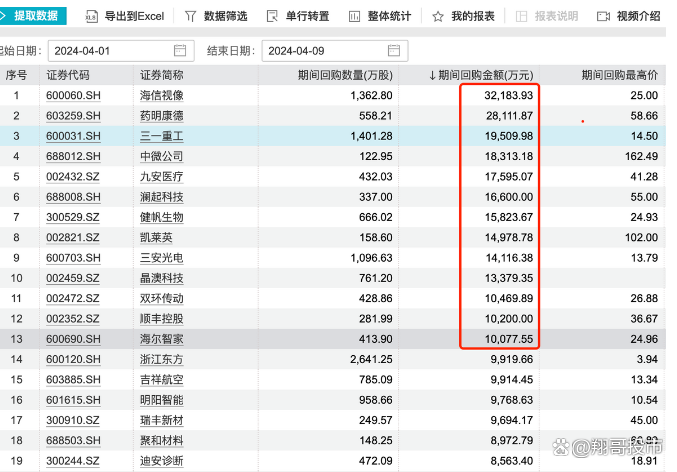Select the 视频介绍 label
Image resolution: width=677 pixels, height=472 pixels.
tap(639, 16)
